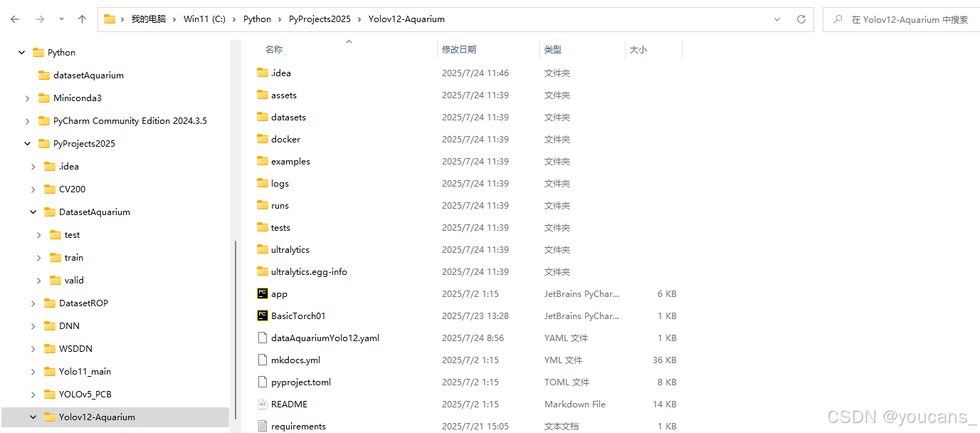
Task: Expand the YOLOv5_PCB tree node
Action: [x=33, y=395]
